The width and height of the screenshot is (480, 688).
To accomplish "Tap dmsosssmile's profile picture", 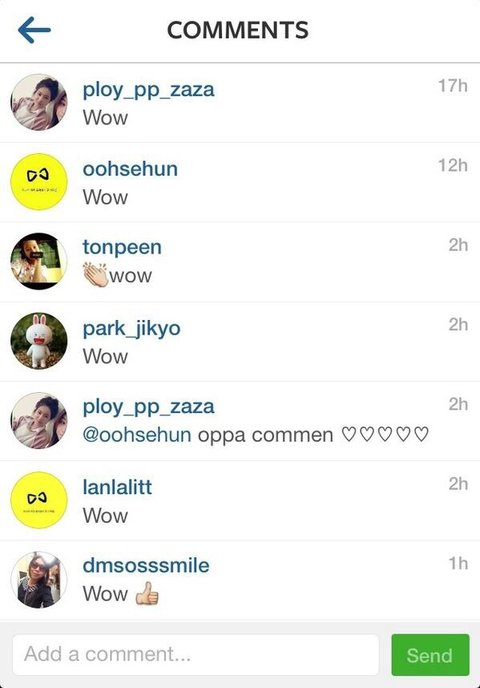I will 39,580.
